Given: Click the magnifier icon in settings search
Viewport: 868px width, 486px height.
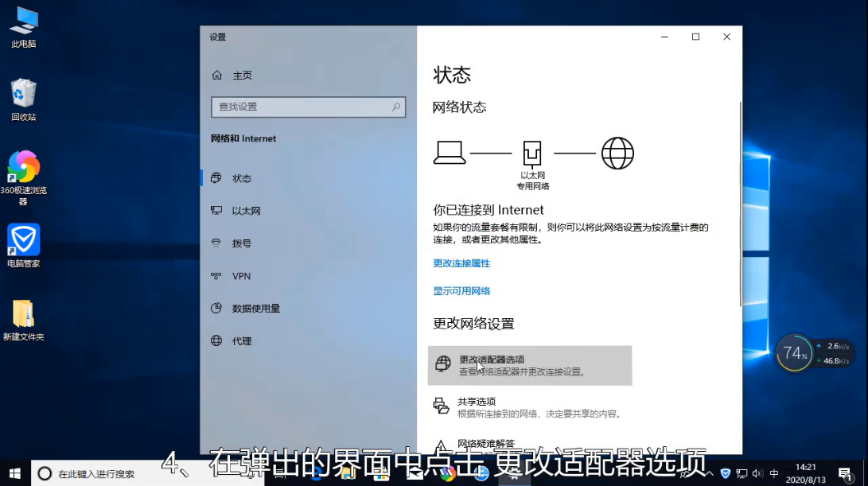Looking at the screenshot, I should pos(395,107).
